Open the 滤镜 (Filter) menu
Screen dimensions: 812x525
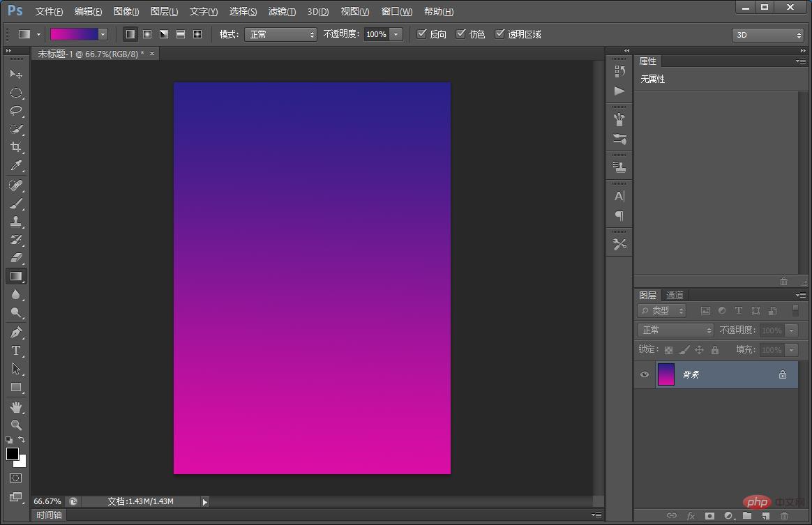[x=282, y=12]
